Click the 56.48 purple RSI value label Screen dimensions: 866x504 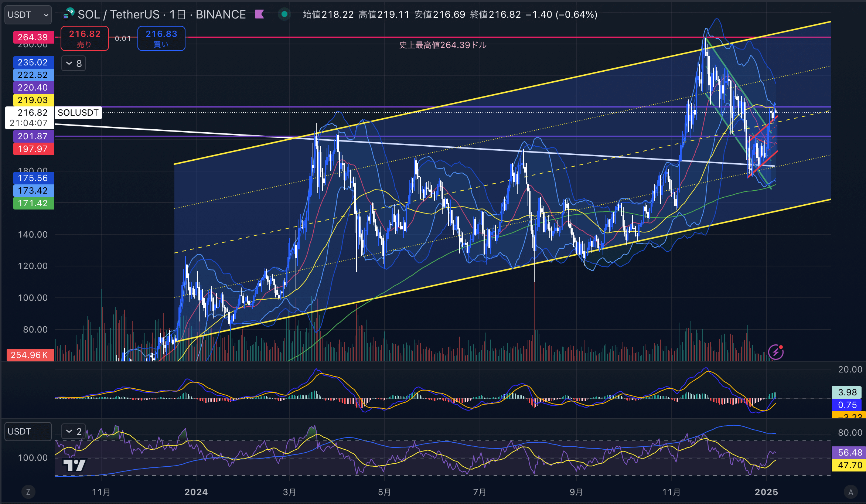849,453
